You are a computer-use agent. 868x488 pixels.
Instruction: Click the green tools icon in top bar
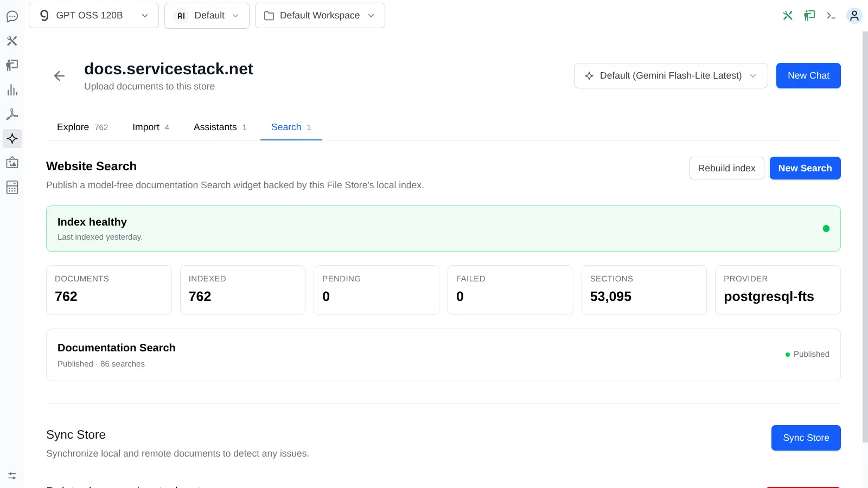click(x=788, y=16)
